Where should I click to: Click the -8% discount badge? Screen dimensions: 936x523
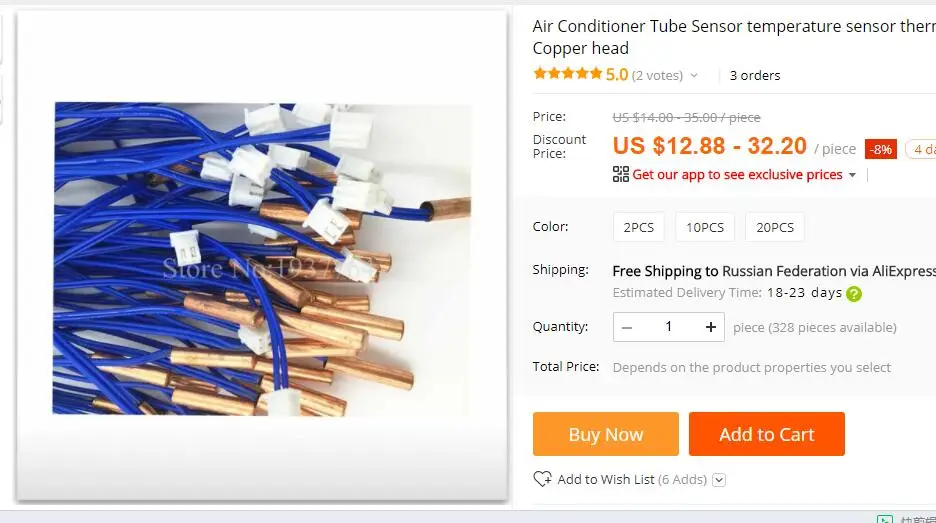881,149
